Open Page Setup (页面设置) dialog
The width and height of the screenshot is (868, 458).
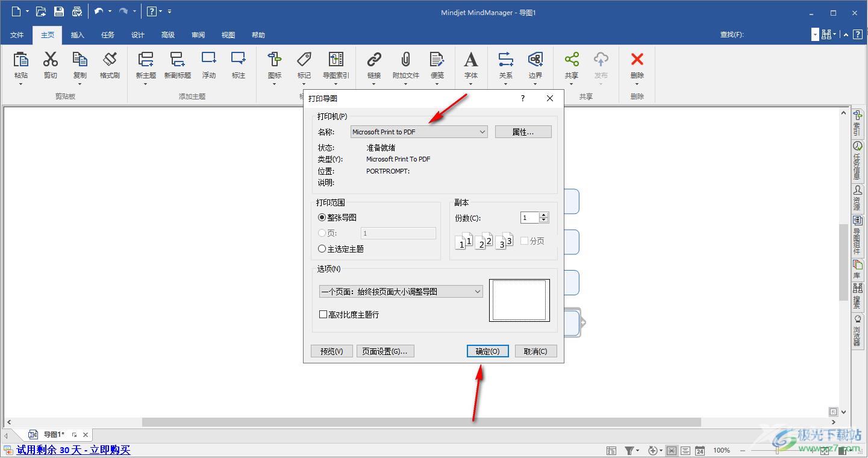point(385,351)
